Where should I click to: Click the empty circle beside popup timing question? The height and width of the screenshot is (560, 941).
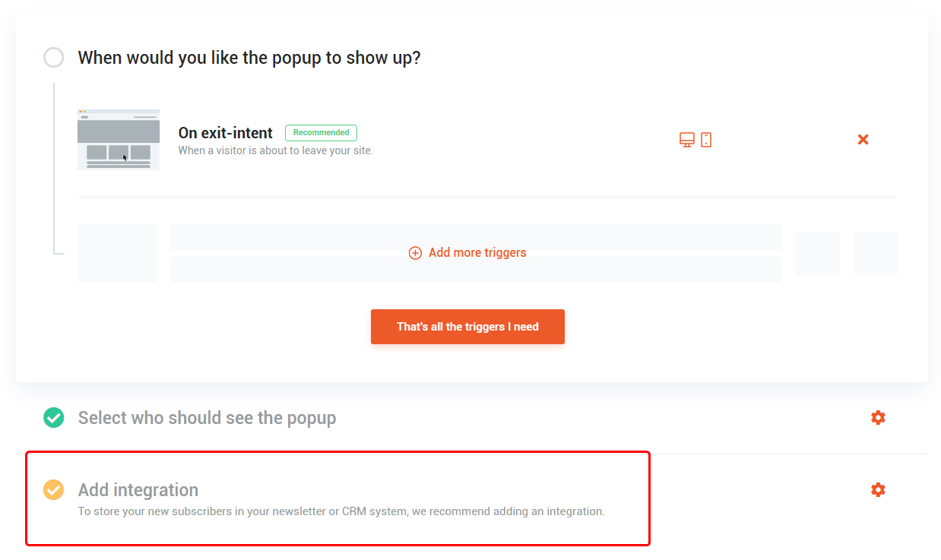(x=53, y=58)
